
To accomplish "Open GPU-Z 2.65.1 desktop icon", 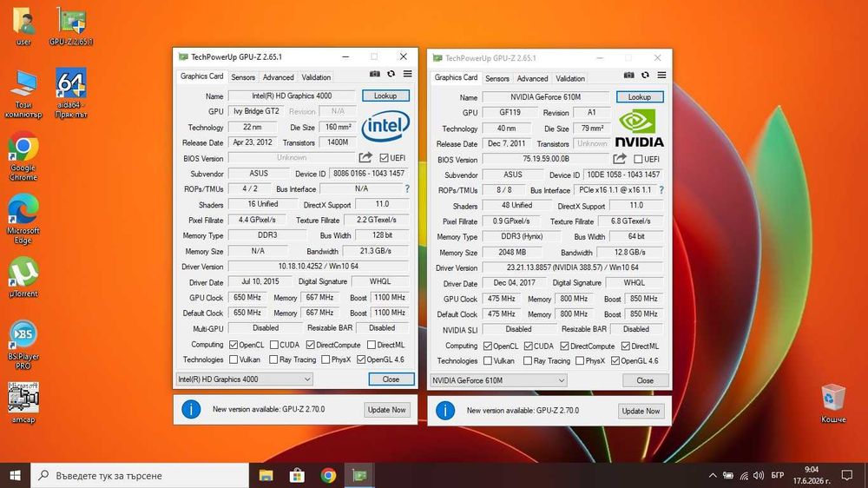I will (x=71, y=27).
